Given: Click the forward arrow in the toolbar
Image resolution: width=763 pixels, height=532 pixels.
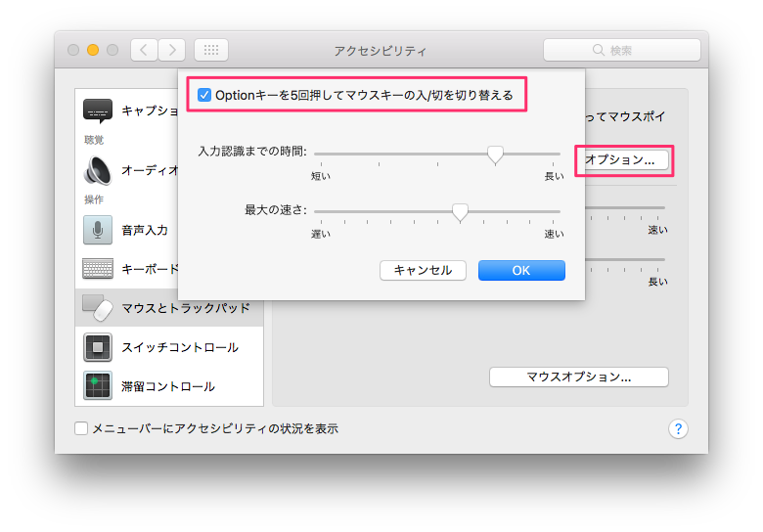Looking at the screenshot, I should pos(172,50).
